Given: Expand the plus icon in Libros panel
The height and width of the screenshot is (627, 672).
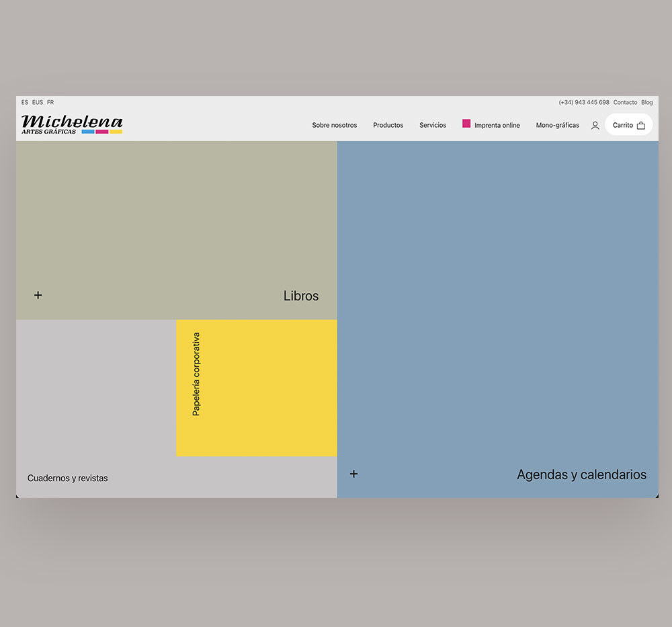Looking at the screenshot, I should (38, 295).
